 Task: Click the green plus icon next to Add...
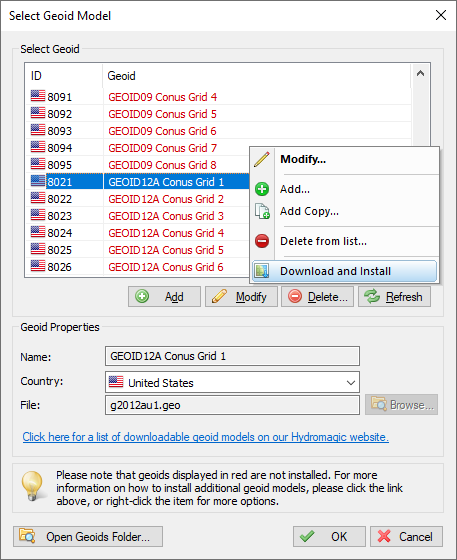pyautogui.click(x=262, y=189)
